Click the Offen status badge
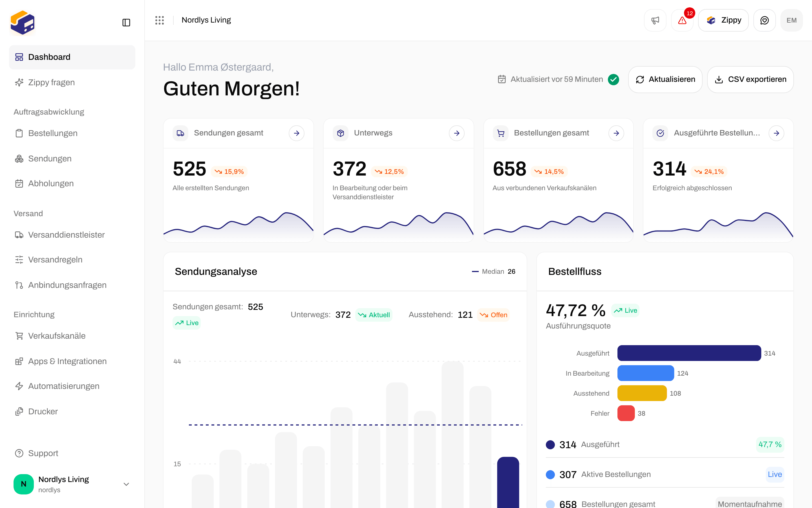The height and width of the screenshot is (508, 812). (494, 315)
